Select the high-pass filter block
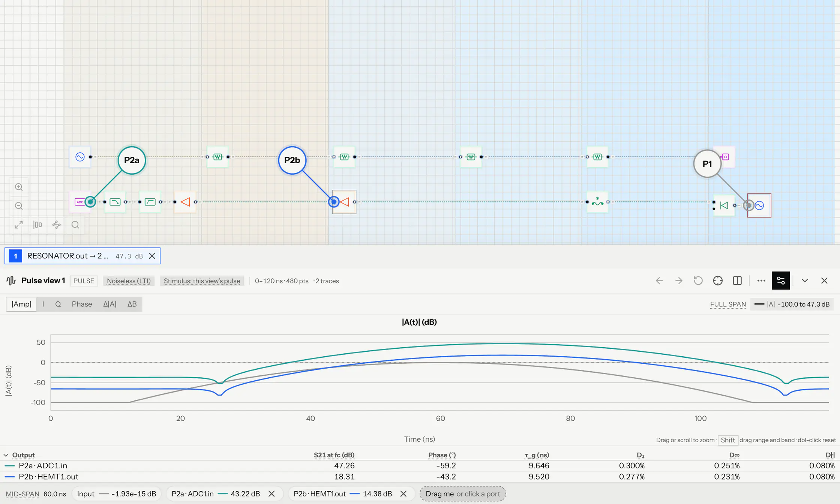This screenshot has height=504, width=840. click(150, 202)
